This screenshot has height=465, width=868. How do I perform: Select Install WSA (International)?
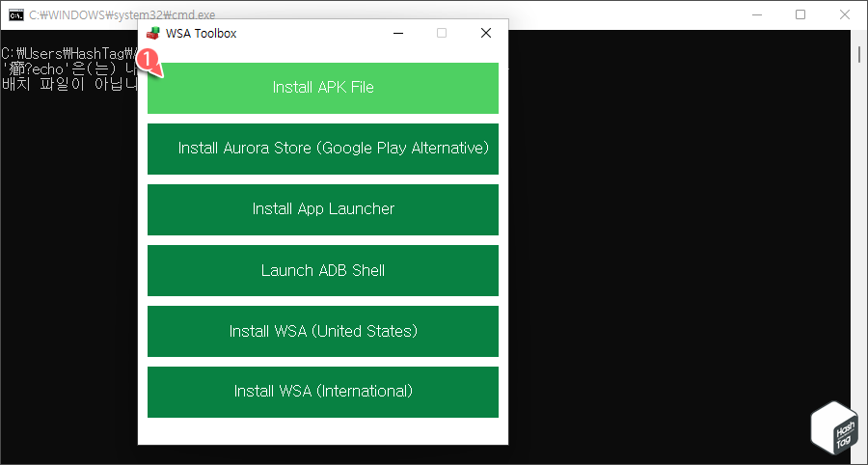pyautogui.click(x=323, y=392)
